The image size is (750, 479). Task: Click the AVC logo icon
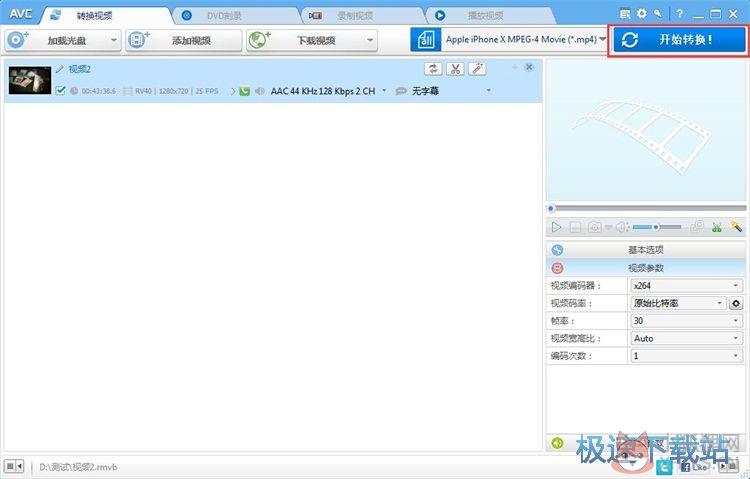[x=21, y=14]
